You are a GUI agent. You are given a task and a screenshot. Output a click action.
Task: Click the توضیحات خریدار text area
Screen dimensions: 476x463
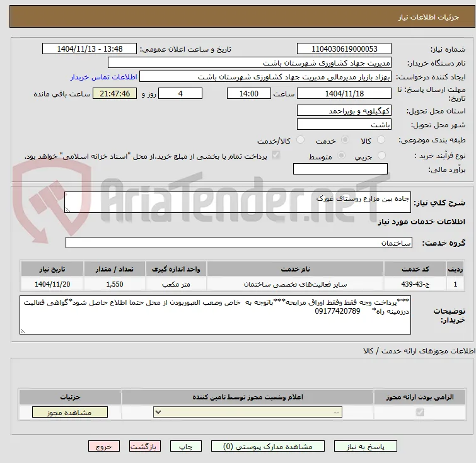click(x=215, y=315)
